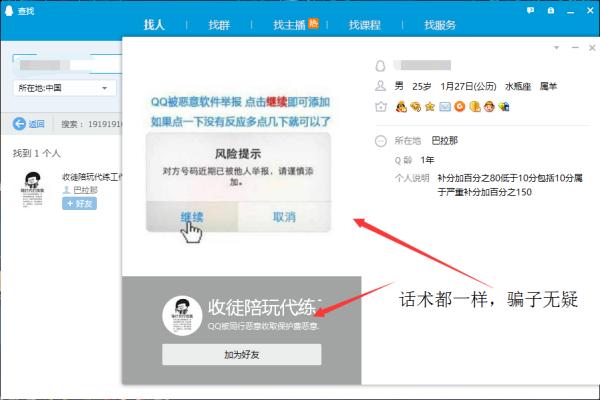This screenshot has height=400, width=600.
Task: Switch to the 找人 tab
Action: (x=154, y=25)
